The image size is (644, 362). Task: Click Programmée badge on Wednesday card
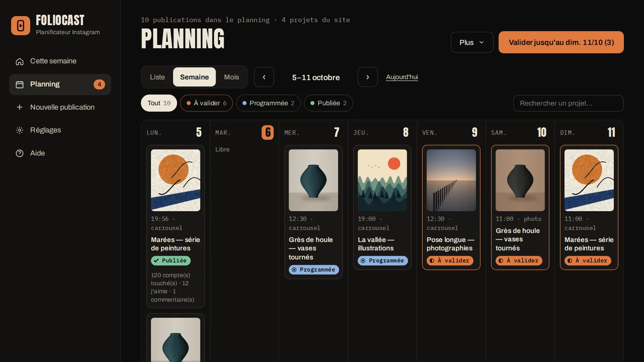(x=314, y=269)
